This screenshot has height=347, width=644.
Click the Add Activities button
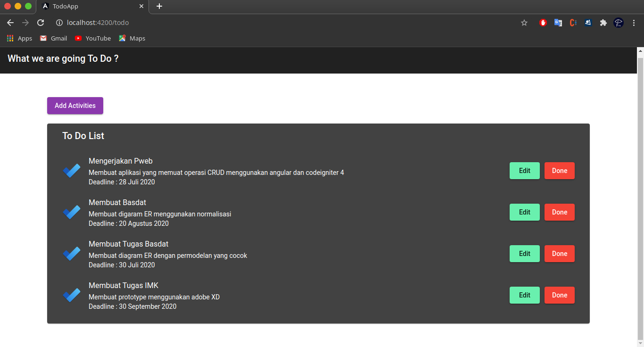click(x=75, y=106)
